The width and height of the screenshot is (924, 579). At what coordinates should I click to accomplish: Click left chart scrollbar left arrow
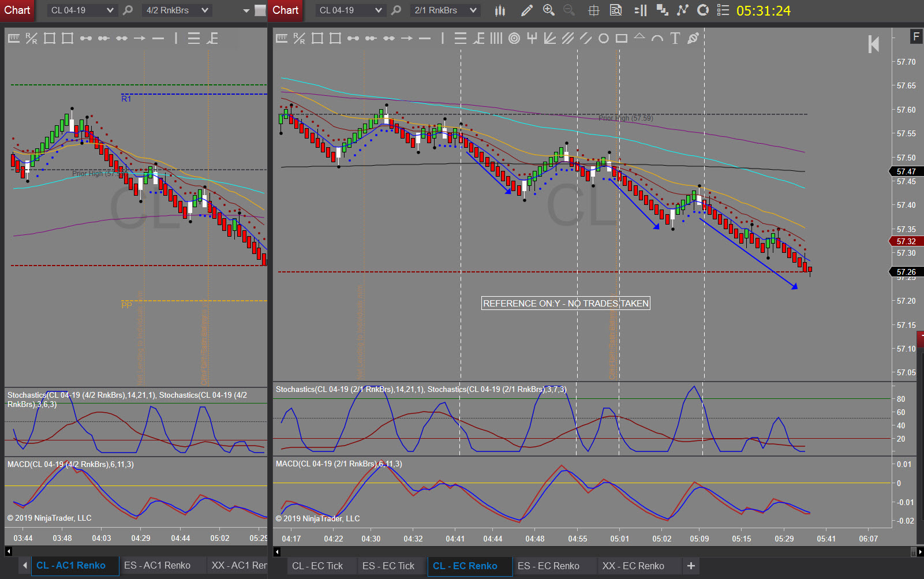click(9, 551)
